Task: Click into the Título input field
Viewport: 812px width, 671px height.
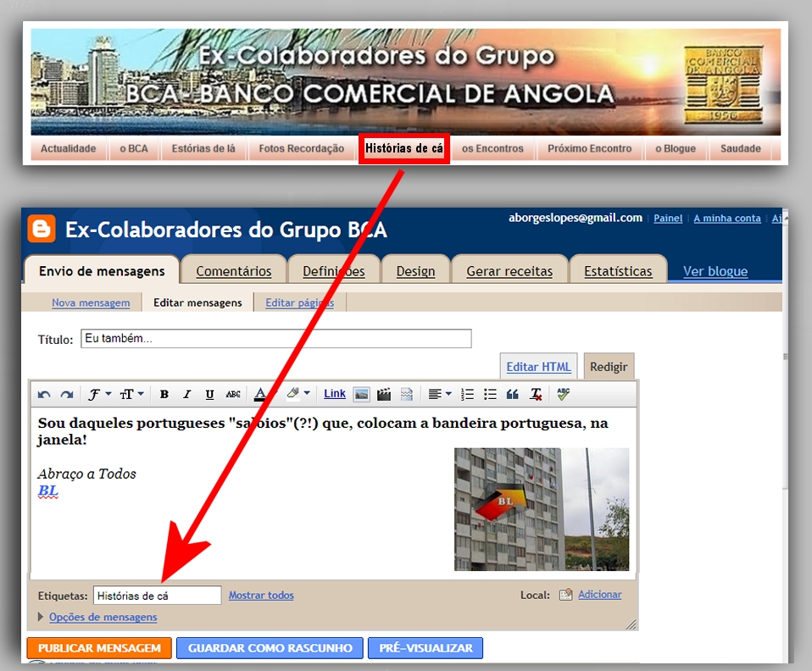Action: click(276, 339)
